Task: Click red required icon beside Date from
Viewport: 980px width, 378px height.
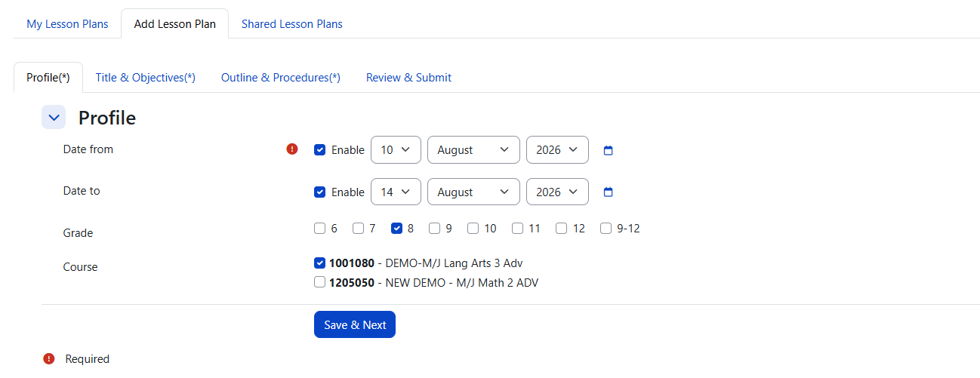Action: click(292, 149)
